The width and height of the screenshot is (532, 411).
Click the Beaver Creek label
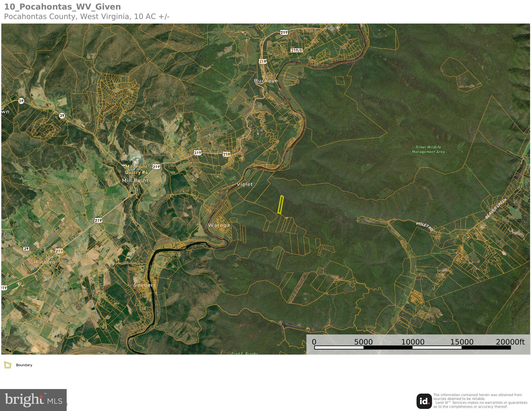click(x=496, y=208)
